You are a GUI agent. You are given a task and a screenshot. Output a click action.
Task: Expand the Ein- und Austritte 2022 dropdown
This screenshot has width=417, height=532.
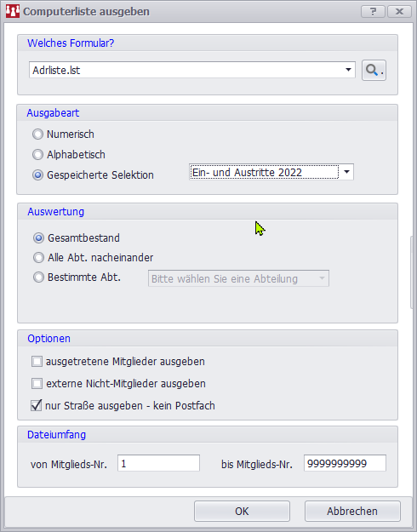271,172
